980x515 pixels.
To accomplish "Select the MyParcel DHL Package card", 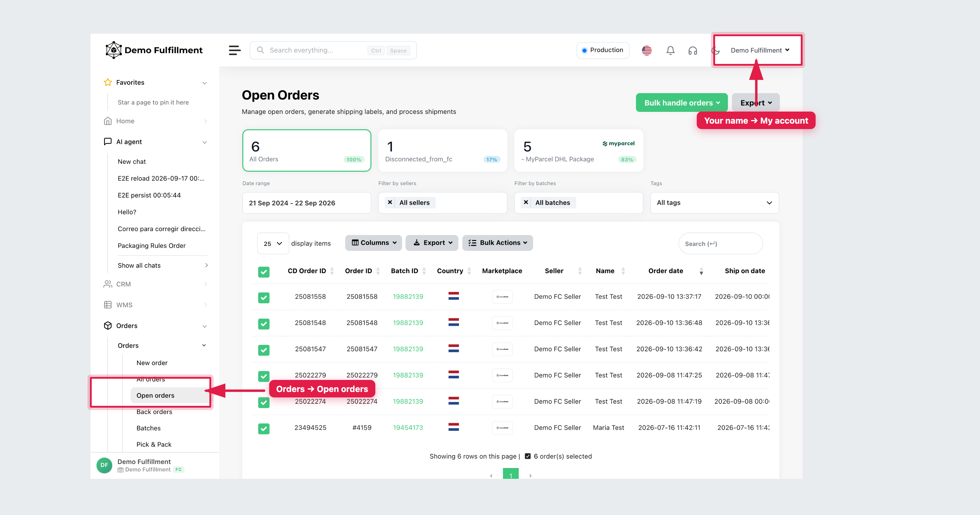I will coord(578,150).
